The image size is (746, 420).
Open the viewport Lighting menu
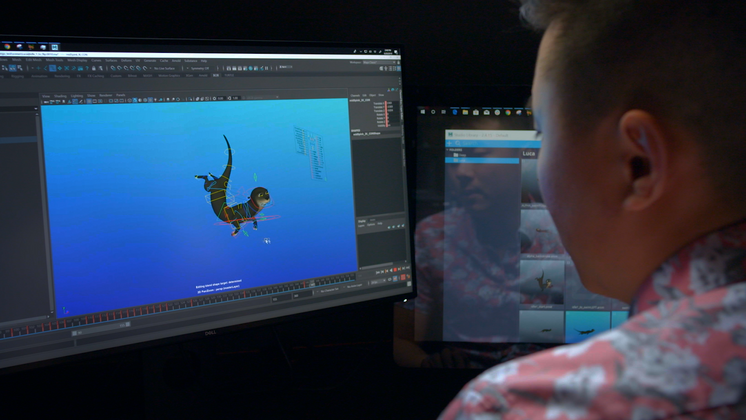coord(77,96)
